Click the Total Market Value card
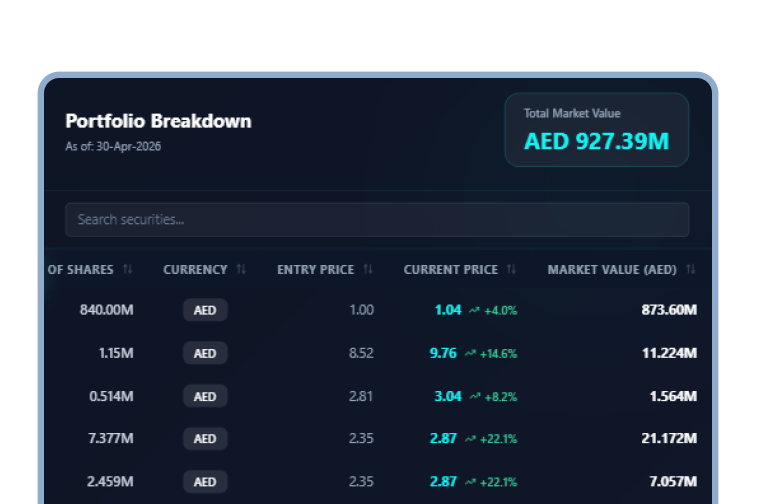Image resolution: width=758 pixels, height=504 pixels. pyautogui.click(x=597, y=130)
